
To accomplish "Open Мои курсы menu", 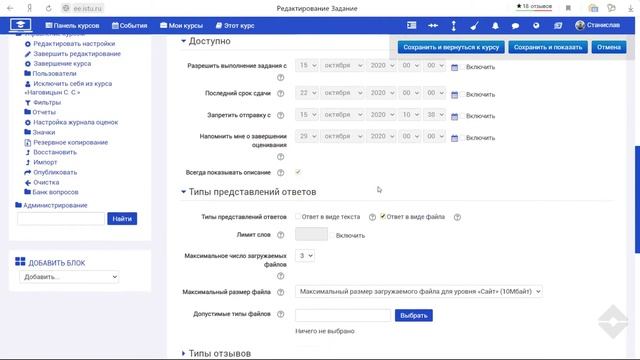I will coord(181,26).
